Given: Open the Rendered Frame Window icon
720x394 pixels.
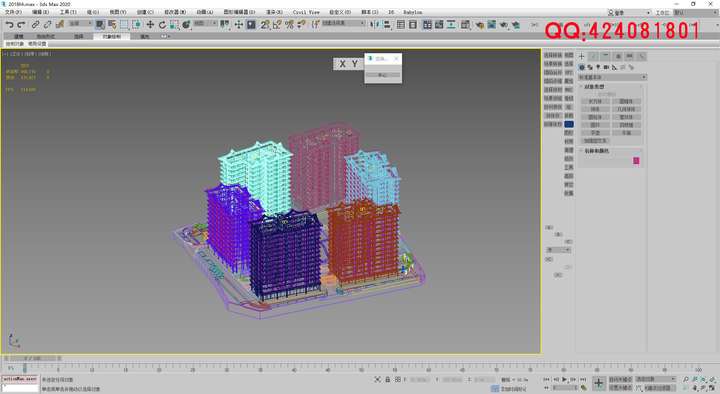Looking at the screenshot, I should (492, 24).
